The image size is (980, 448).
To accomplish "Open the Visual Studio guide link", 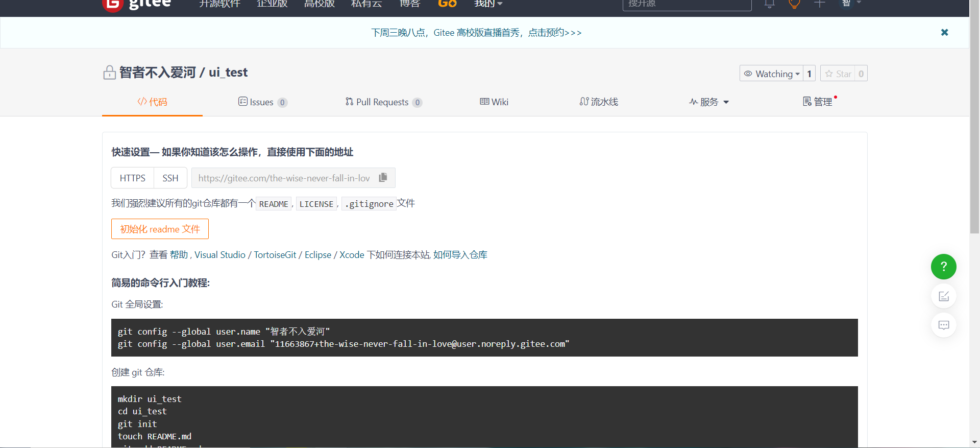I will (220, 255).
